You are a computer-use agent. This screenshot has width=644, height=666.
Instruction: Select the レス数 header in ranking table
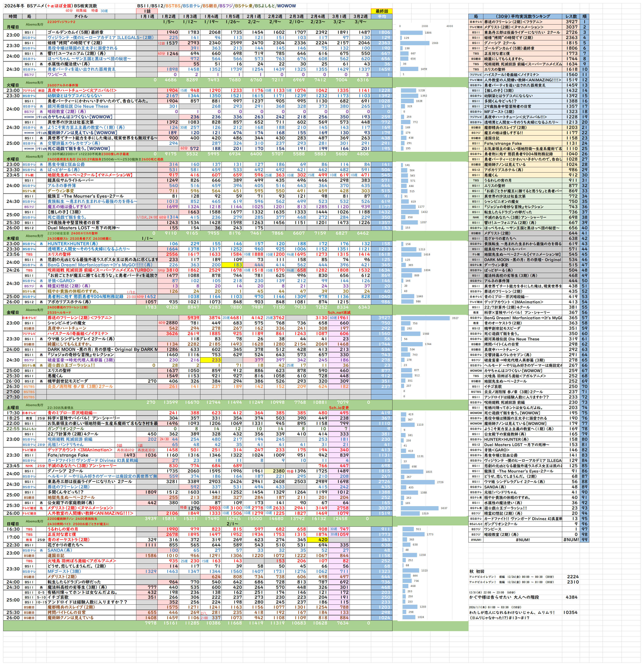tap(571, 16)
